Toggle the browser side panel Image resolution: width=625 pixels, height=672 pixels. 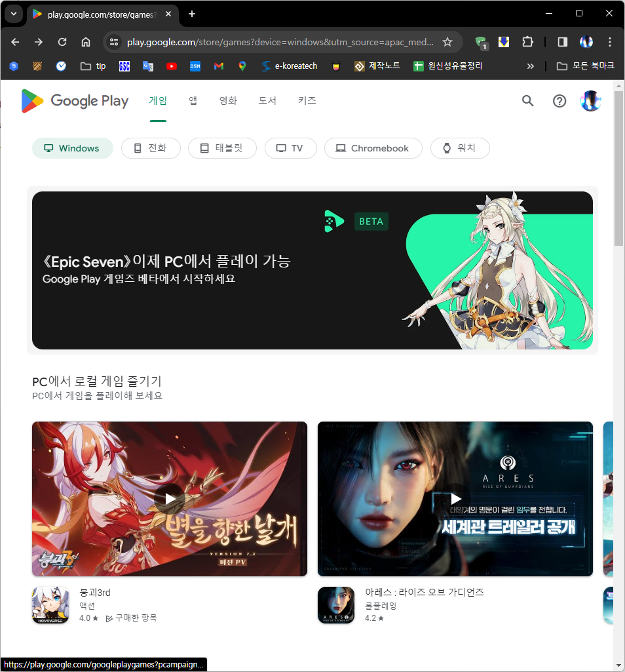pos(563,42)
